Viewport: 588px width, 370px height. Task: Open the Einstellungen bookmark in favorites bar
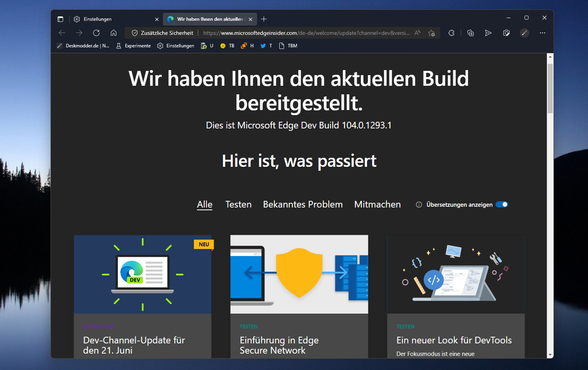pos(175,46)
